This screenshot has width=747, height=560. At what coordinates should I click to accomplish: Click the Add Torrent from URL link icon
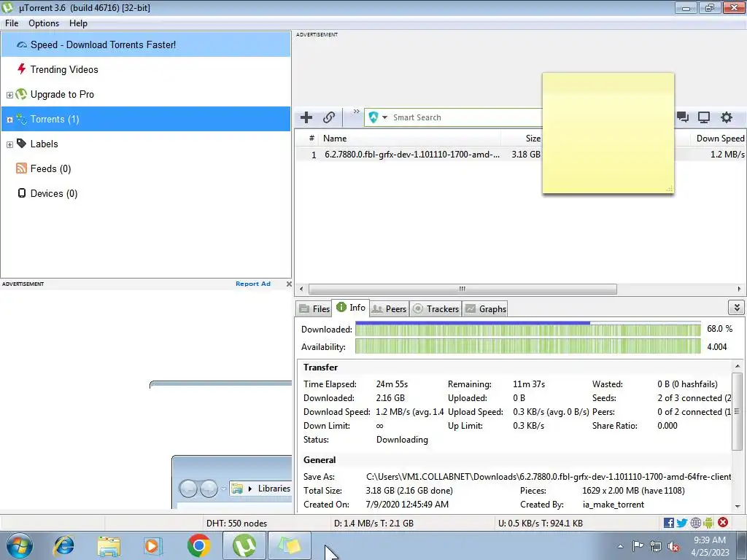point(329,117)
